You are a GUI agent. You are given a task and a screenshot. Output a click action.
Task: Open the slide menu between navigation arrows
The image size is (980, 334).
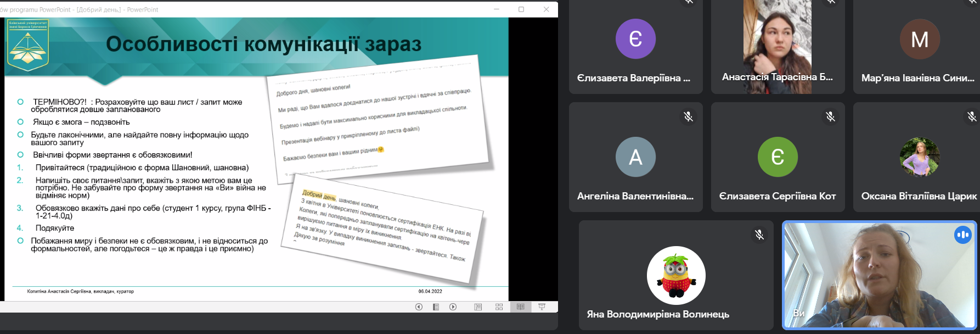(x=436, y=307)
